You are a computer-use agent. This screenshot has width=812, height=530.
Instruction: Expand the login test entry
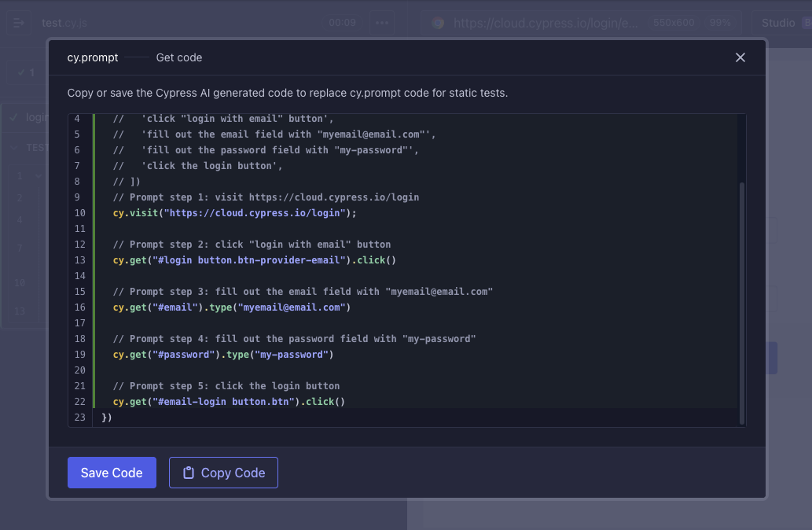tap(34, 116)
